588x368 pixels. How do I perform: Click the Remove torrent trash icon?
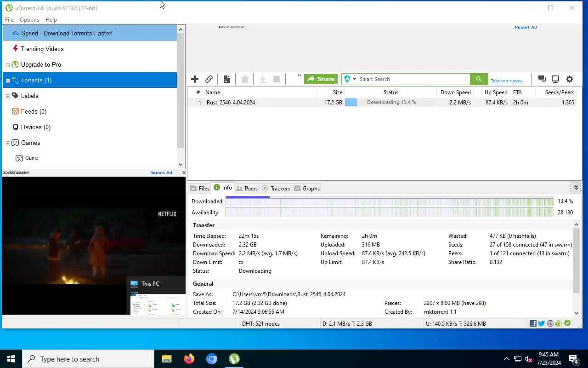point(245,79)
